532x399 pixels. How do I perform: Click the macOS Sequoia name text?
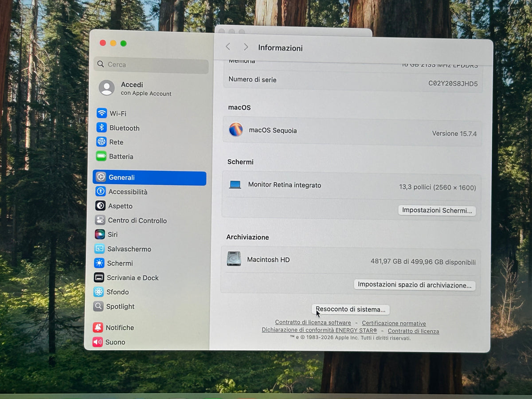(273, 130)
